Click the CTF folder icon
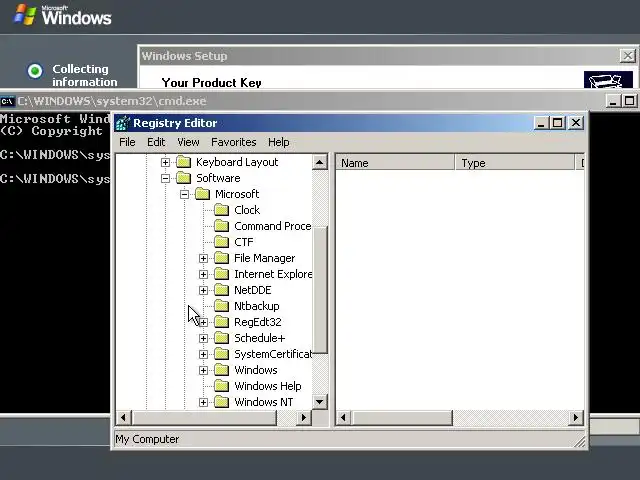640x480 pixels. coord(222,242)
